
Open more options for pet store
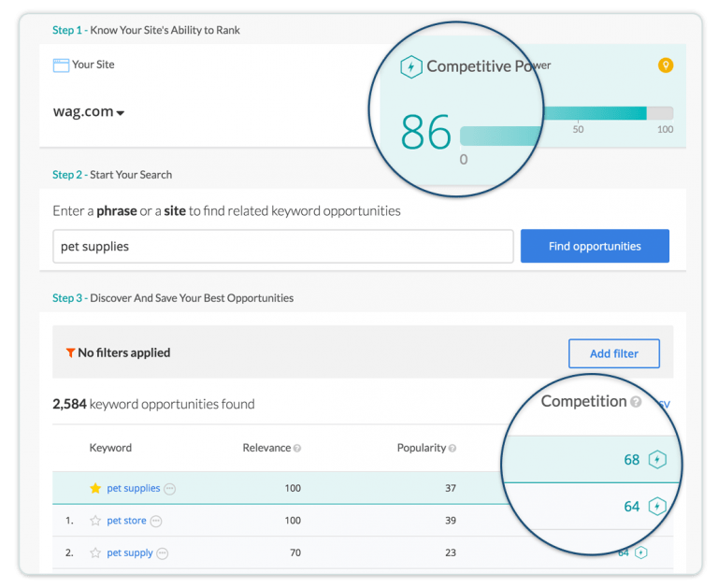pyautogui.click(x=156, y=521)
